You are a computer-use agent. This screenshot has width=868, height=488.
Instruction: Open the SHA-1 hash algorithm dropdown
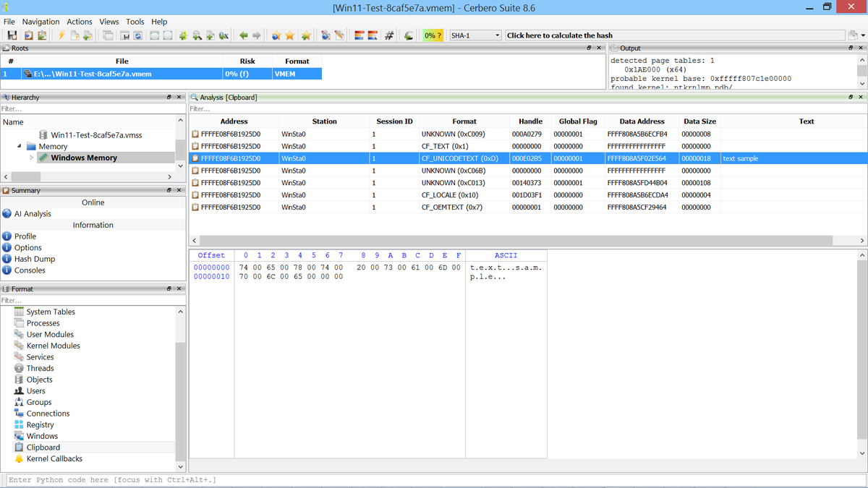pyautogui.click(x=475, y=35)
